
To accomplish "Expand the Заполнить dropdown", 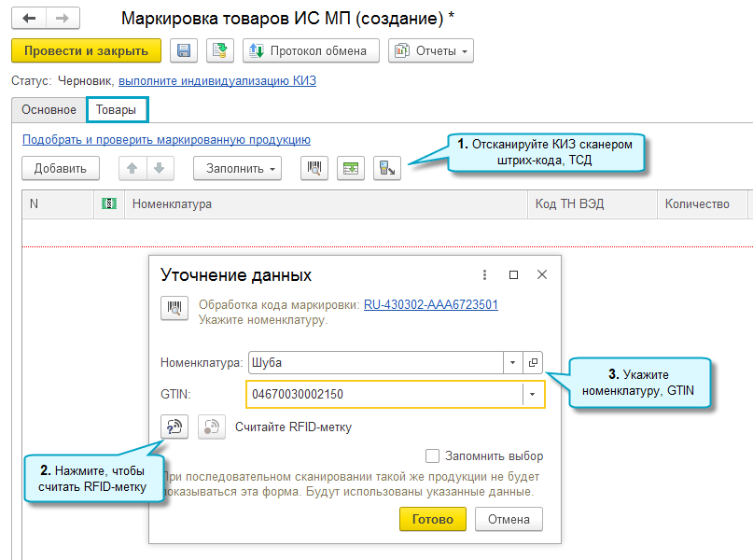I will [x=237, y=168].
